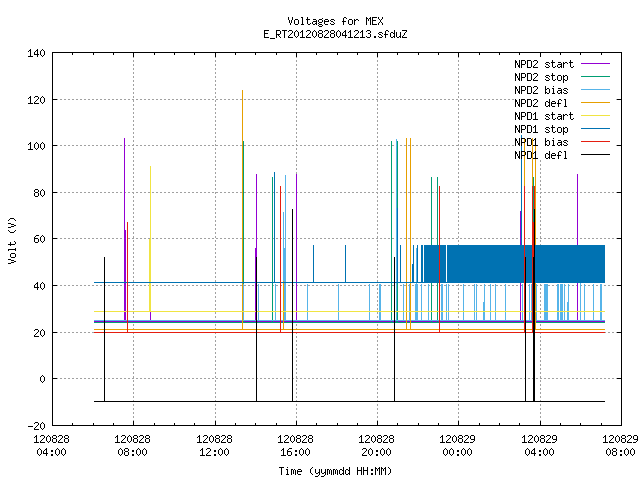Click the green NPD2 stop legend line
This screenshot has height=480, width=640.
click(x=595, y=77)
